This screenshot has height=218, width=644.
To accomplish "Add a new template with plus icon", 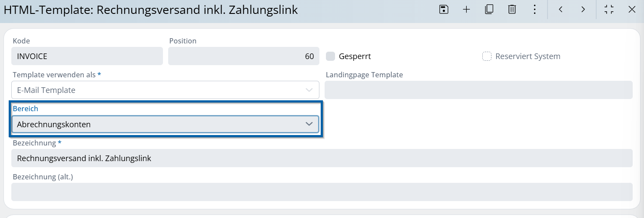I will [466, 10].
